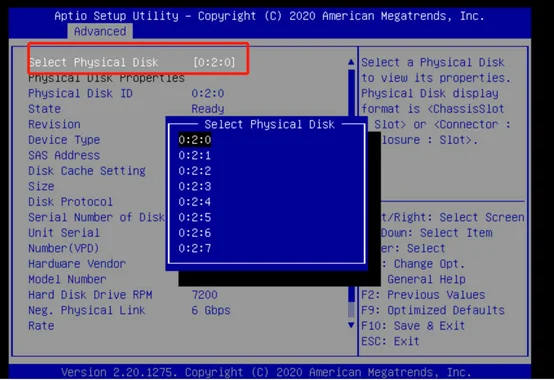The height and width of the screenshot is (380, 554).
Task: Select disk 0:2:0 in popup list
Action: 195,140
